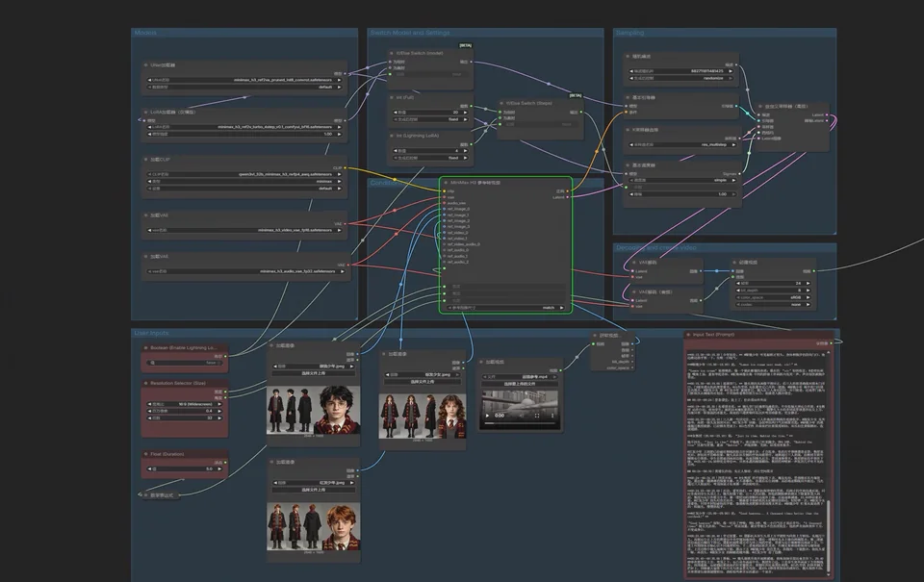924x582 pixels.
Task: Collapse the Resolution Selector (Size) node dot
Action: click(x=146, y=383)
